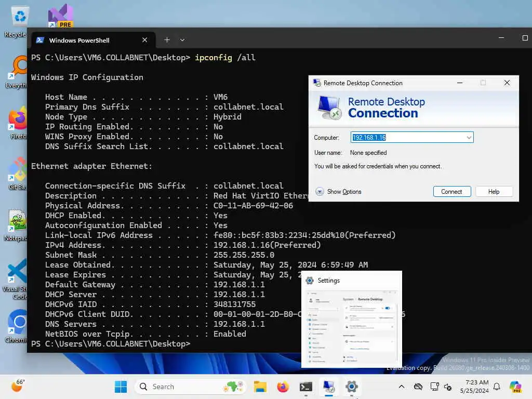Click the taskbar Search box

click(x=191, y=387)
